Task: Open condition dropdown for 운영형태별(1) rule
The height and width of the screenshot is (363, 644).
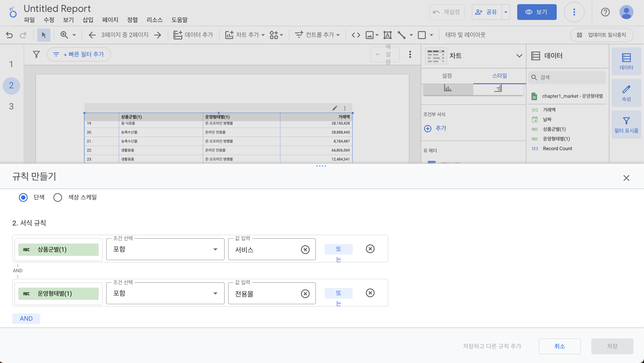Action: 165,293
